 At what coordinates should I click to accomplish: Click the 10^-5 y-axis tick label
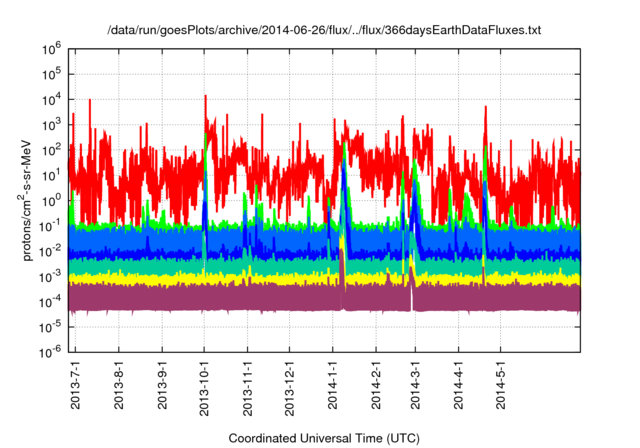tap(51, 328)
